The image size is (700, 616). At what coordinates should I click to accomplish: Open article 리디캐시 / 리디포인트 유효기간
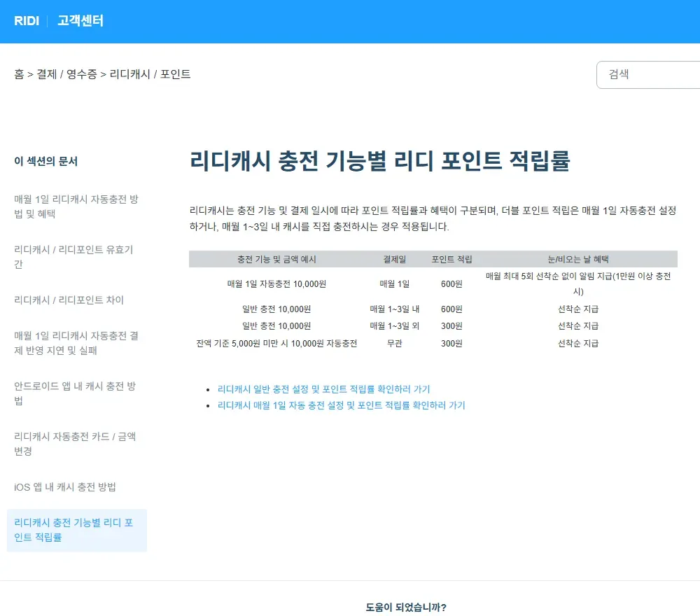[x=73, y=257]
